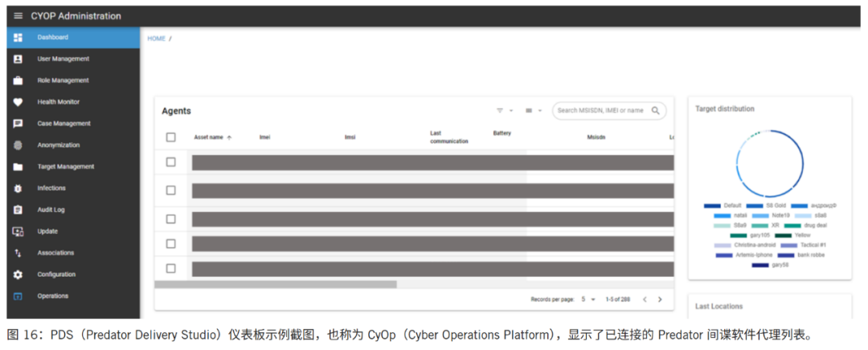The height and width of the screenshot is (350, 868).
Task: Click the S8a9 legend label
Action: 740,226
